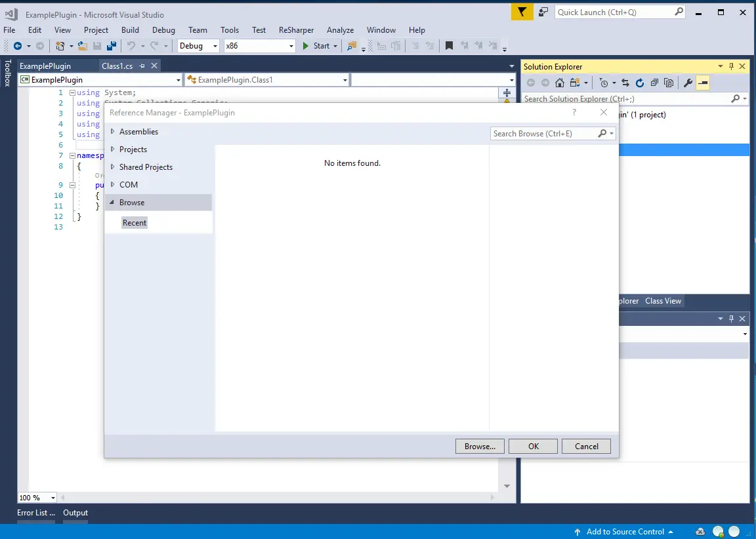Screen dimensions: 756x539
Task: Click the Help question mark in Reference Manager
Action: [574, 112]
